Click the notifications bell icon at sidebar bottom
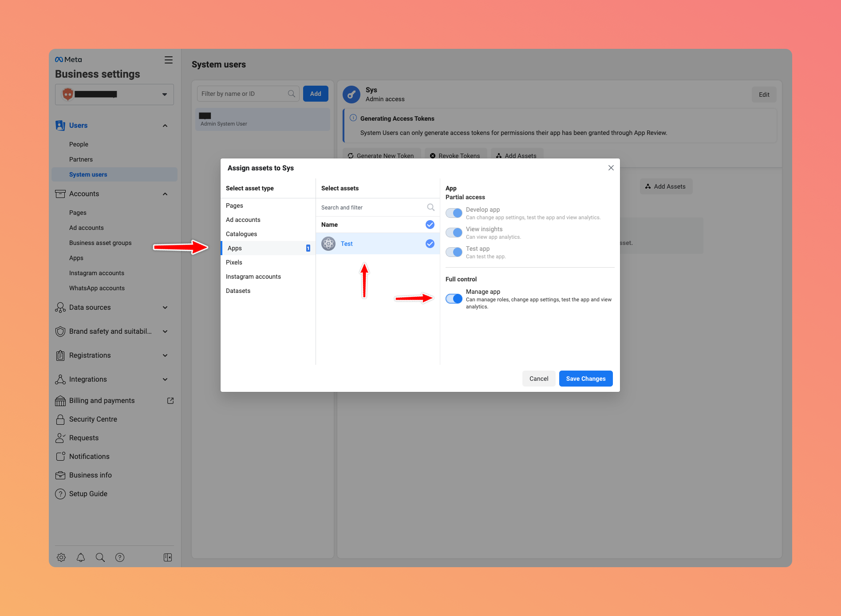 click(81, 557)
